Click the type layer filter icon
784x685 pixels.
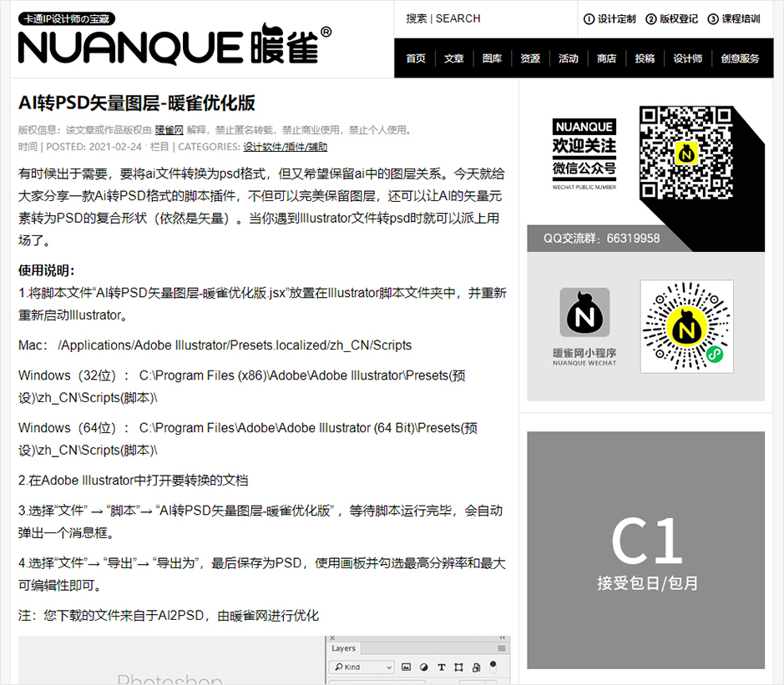(x=442, y=667)
